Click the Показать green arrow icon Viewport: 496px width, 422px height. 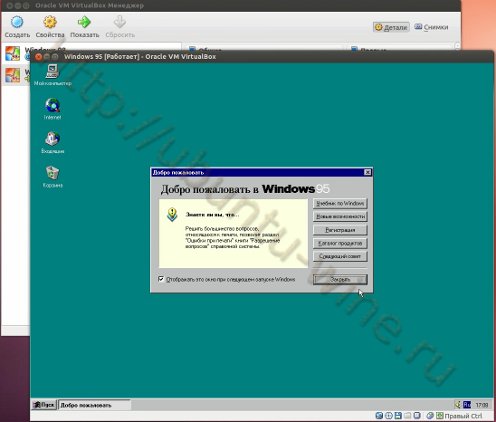(x=84, y=22)
